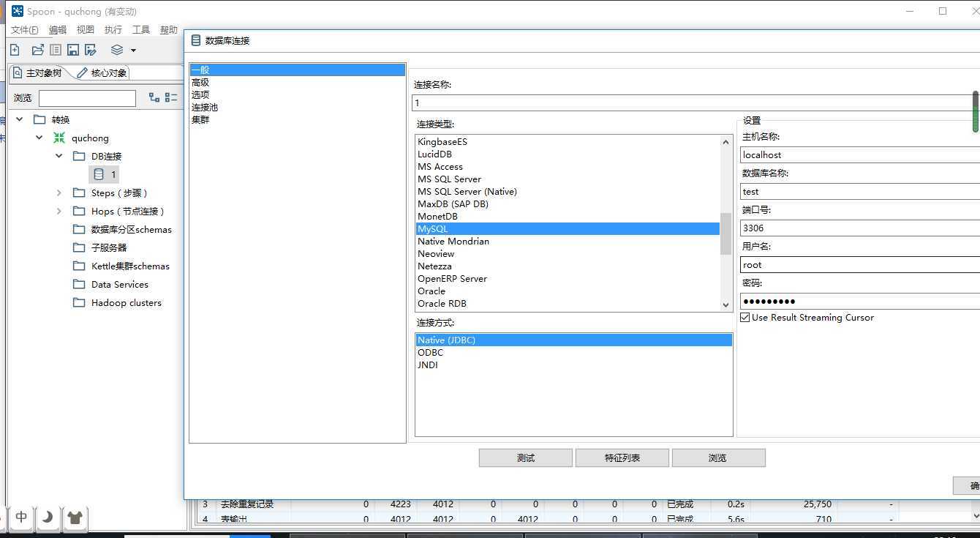Click the Perspectives layers icon
This screenshot has width=980, height=538.
point(117,50)
